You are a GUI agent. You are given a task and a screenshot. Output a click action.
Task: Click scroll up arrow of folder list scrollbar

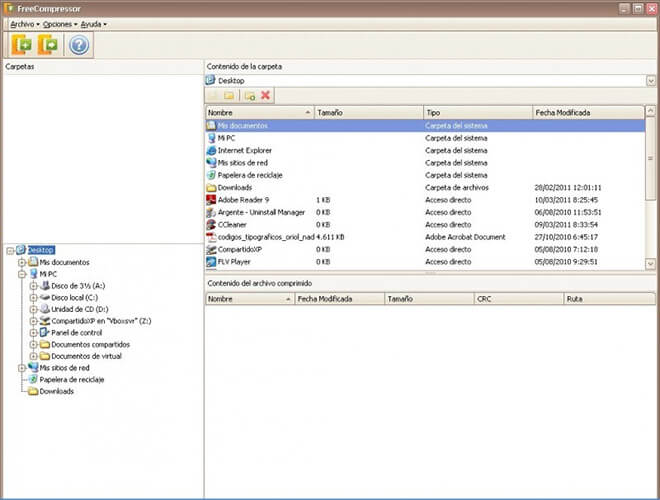coord(650,111)
